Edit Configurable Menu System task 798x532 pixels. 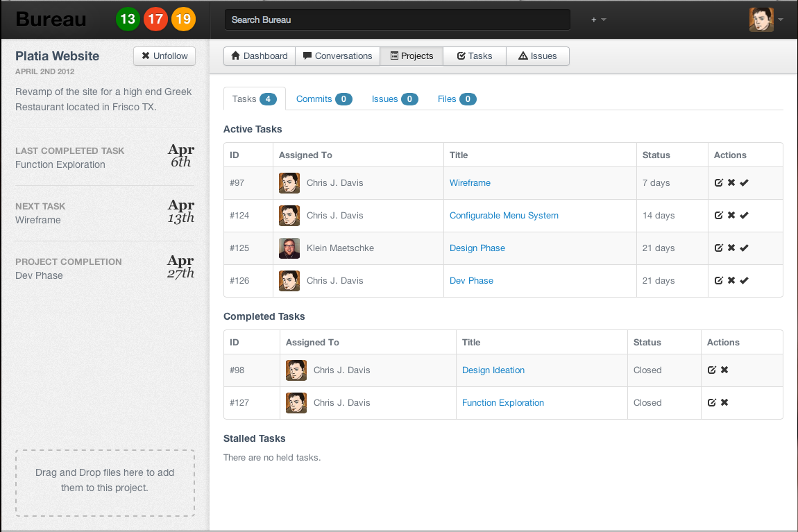(719, 215)
